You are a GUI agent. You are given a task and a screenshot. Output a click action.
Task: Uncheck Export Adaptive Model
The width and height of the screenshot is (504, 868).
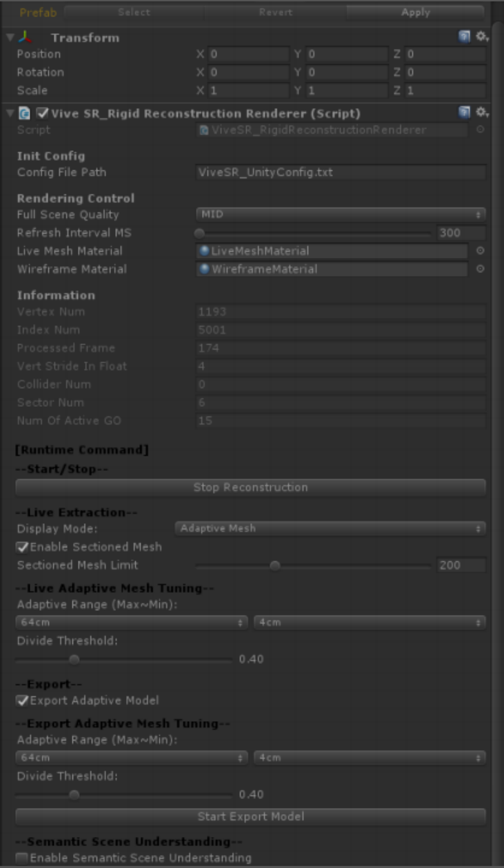[22, 700]
